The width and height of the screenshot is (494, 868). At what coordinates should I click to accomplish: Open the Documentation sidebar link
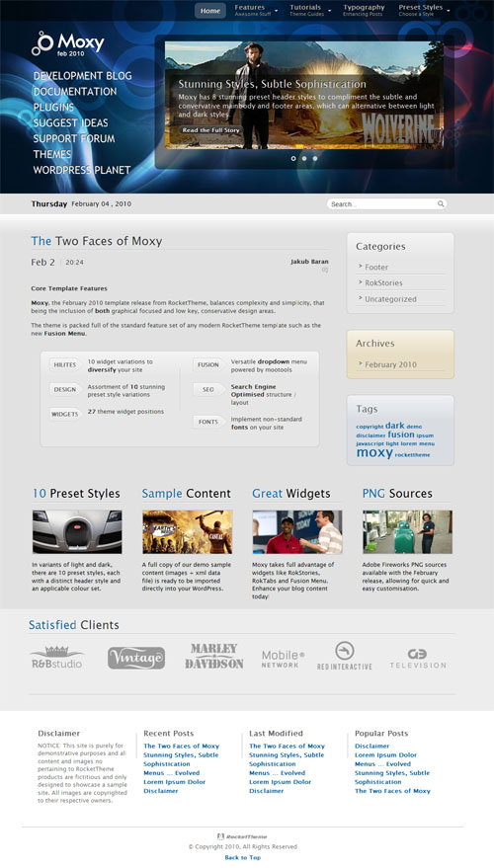click(75, 91)
